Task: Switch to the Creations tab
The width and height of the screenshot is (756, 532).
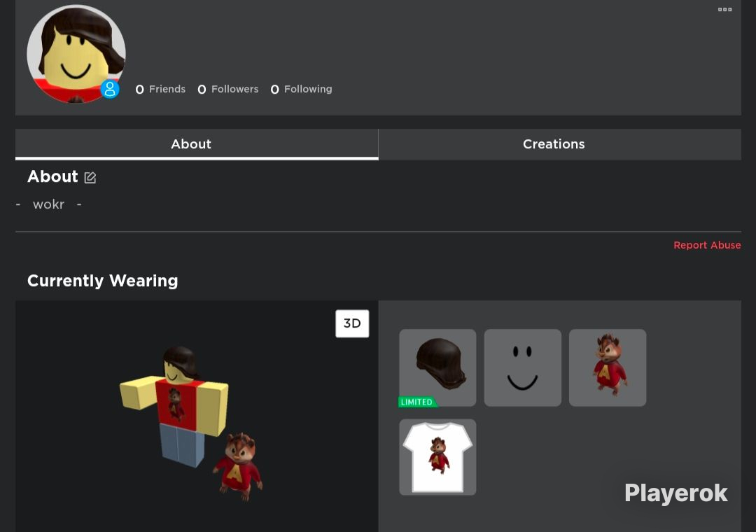Action: click(560, 144)
